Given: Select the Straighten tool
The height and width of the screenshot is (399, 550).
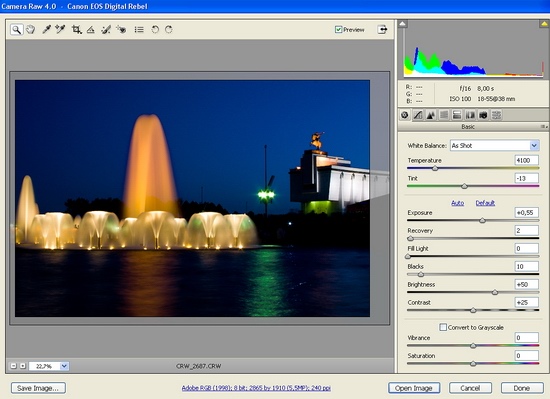Looking at the screenshot, I should click(91, 29).
